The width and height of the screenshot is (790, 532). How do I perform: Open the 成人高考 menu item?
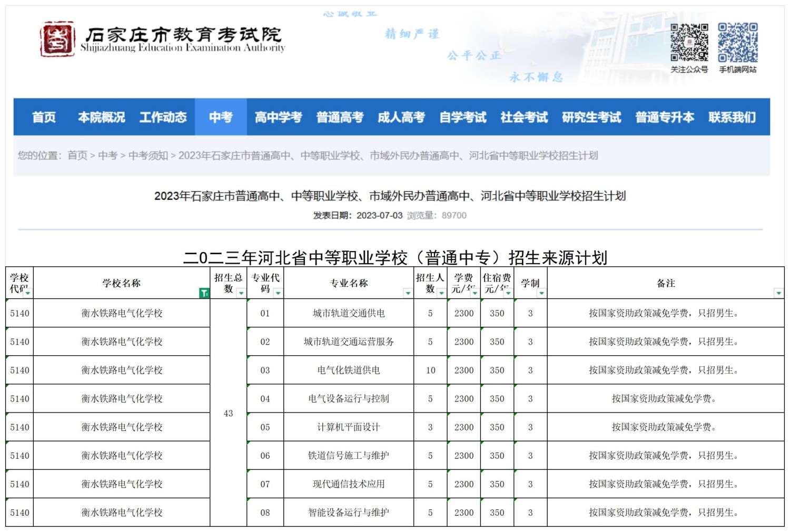(401, 117)
